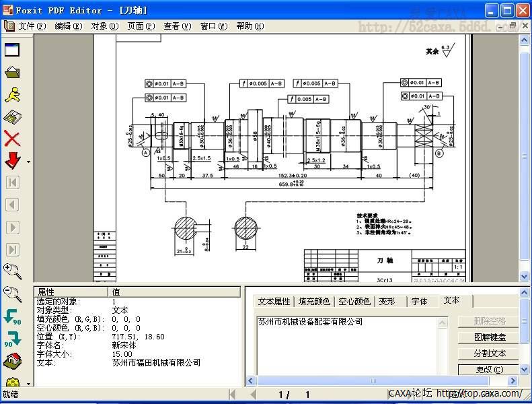Click the 值 column header

174,292
